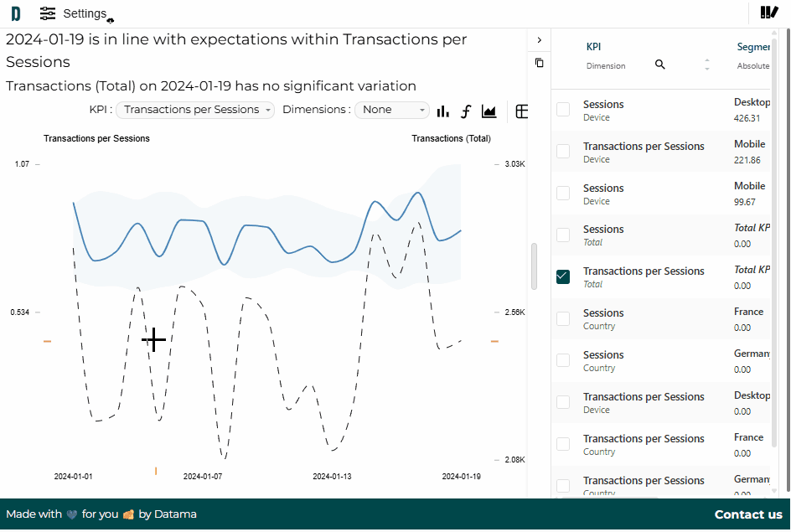Check the Sessions Device Desktop checkbox
Screen dimensions: 791x532
click(563, 110)
